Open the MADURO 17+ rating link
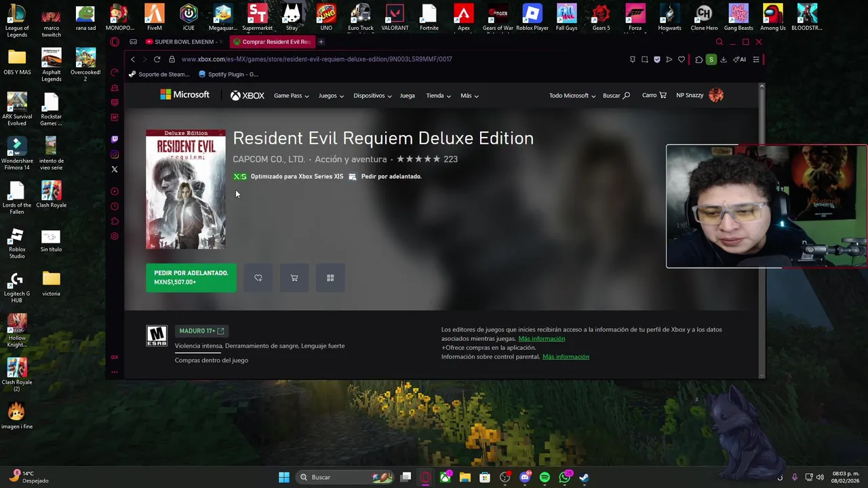 click(x=201, y=331)
